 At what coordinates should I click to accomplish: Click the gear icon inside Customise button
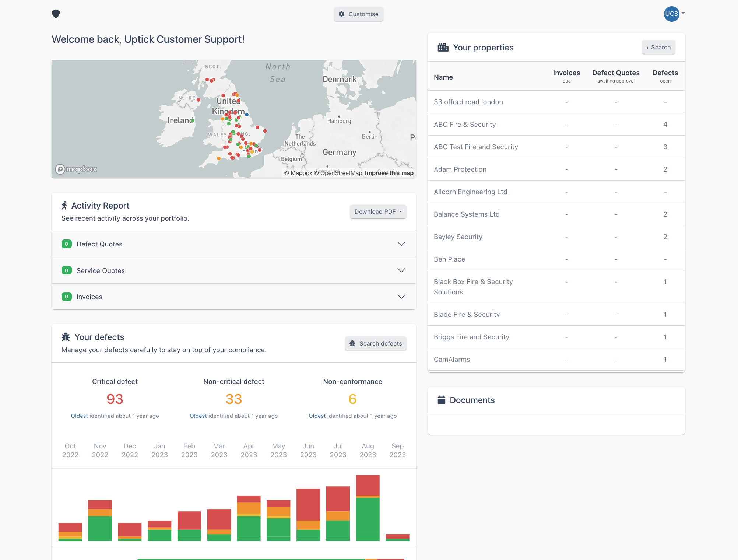click(341, 14)
